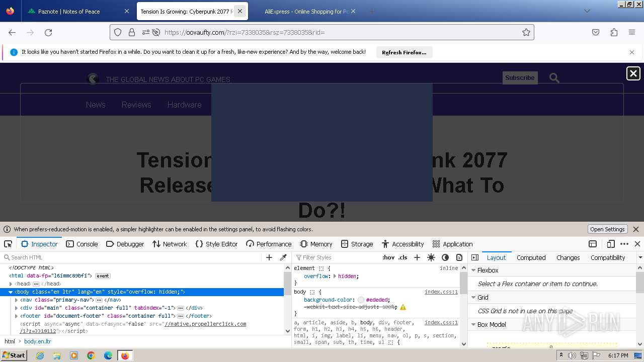Toggle the :hov pseudo-class panel
The image size is (644, 362).
tap(388, 257)
